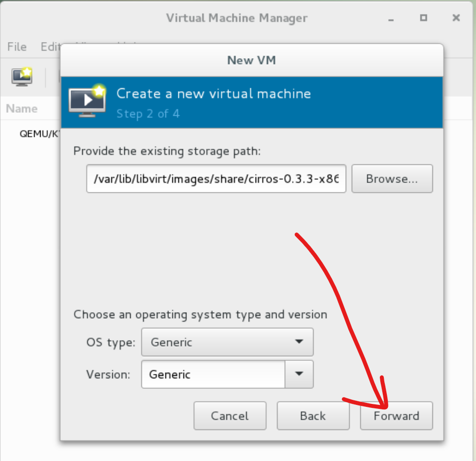Click the 'Create a new virtual machine' heading

(x=214, y=94)
